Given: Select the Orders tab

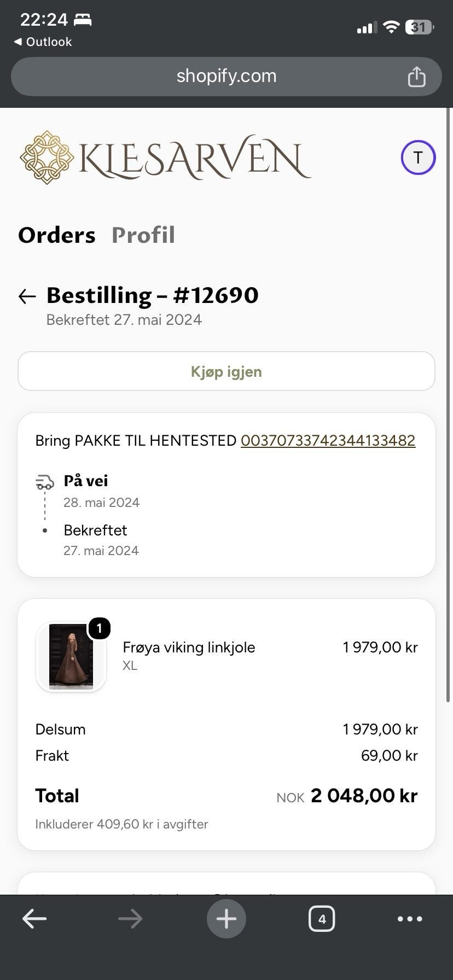Looking at the screenshot, I should coord(57,235).
